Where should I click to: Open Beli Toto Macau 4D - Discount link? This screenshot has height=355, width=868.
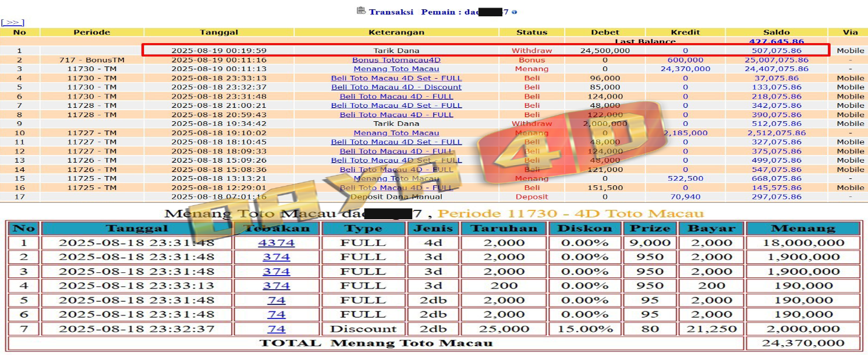396,87
